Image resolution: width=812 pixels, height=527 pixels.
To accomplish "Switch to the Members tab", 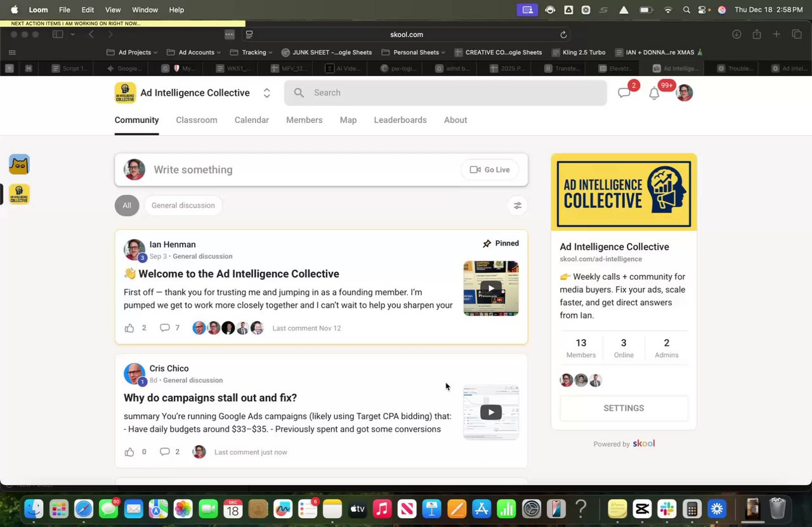I will click(x=304, y=120).
